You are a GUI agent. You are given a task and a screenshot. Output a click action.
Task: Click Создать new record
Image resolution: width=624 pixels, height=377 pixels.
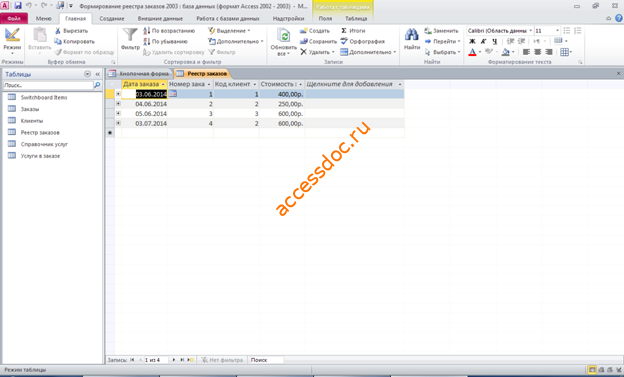(x=315, y=31)
